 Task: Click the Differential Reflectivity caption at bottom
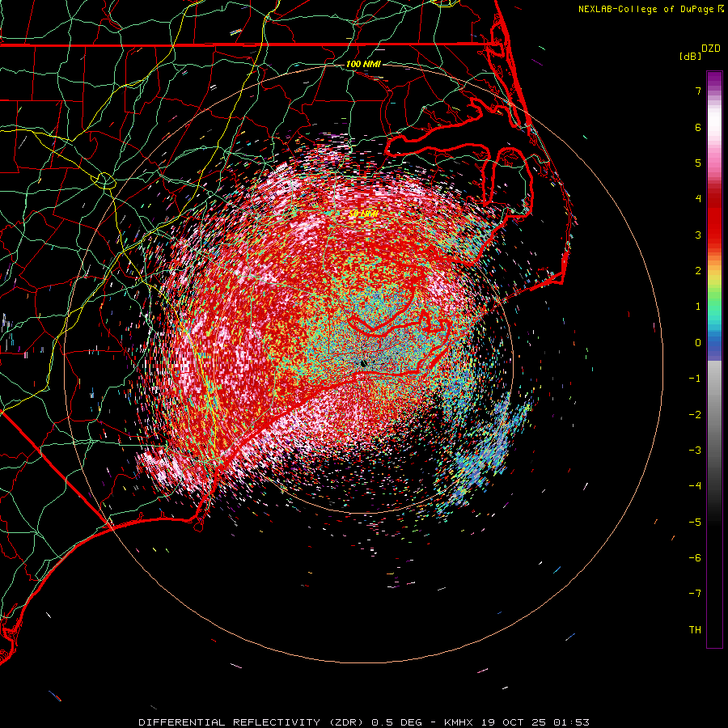click(x=363, y=722)
